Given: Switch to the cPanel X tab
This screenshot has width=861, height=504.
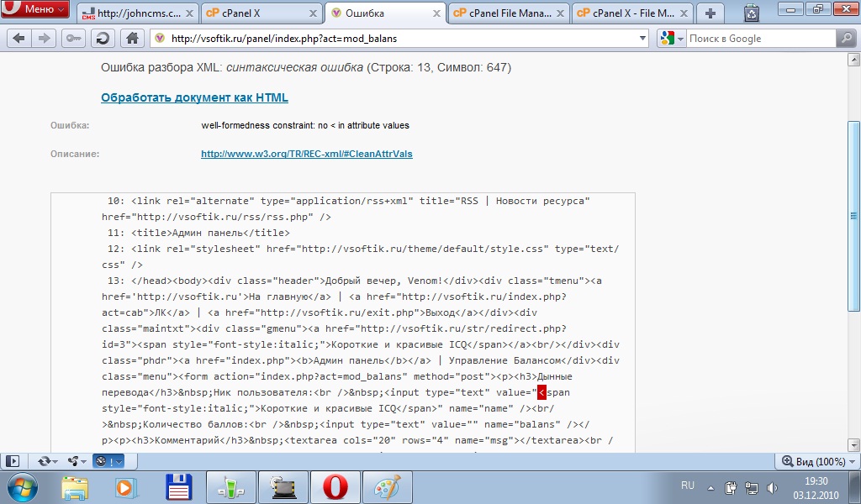Looking at the screenshot, I should click(x=262, y=13).
